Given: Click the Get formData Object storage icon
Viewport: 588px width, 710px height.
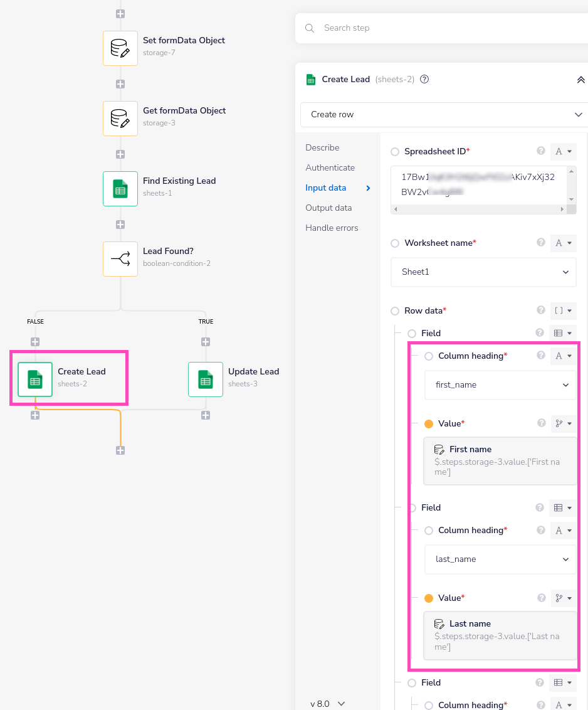Looking at the screenshot, I should [x=120, y=119].
